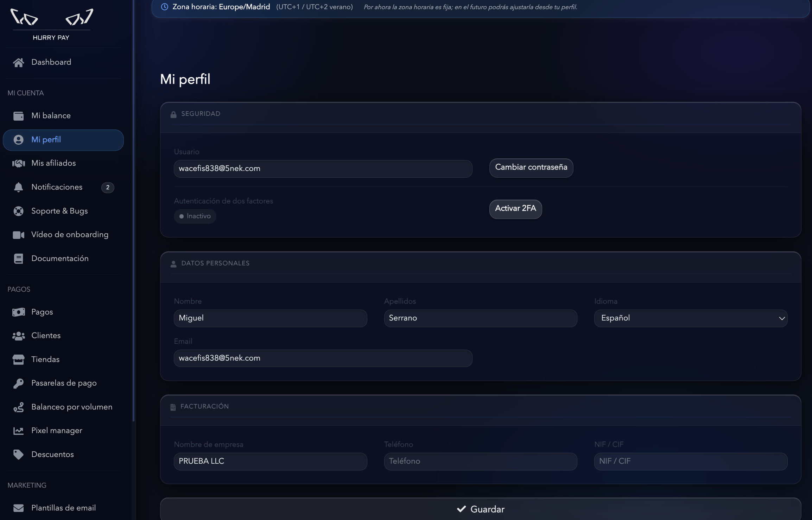Image resolution: width=812 pixels, height=520 pixels.
Task: Click the Tiendas storefront icon
Action: pyautogui.click(x=18, y=360)
